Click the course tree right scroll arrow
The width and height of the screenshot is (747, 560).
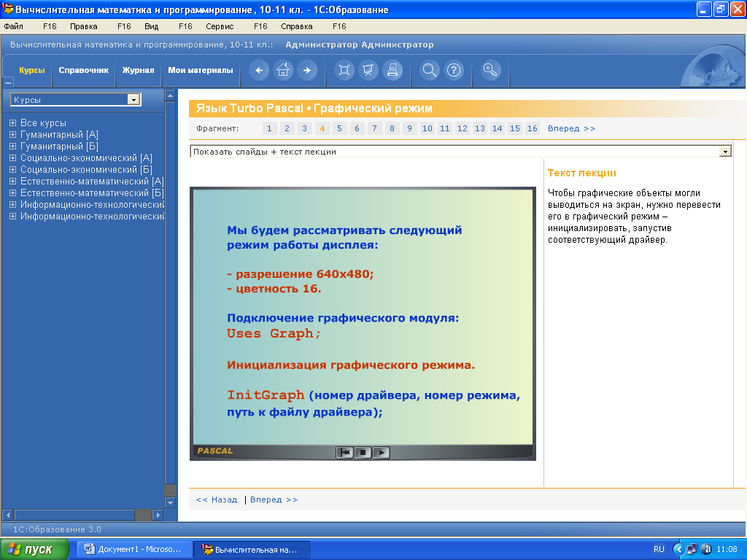pos(158,515)
